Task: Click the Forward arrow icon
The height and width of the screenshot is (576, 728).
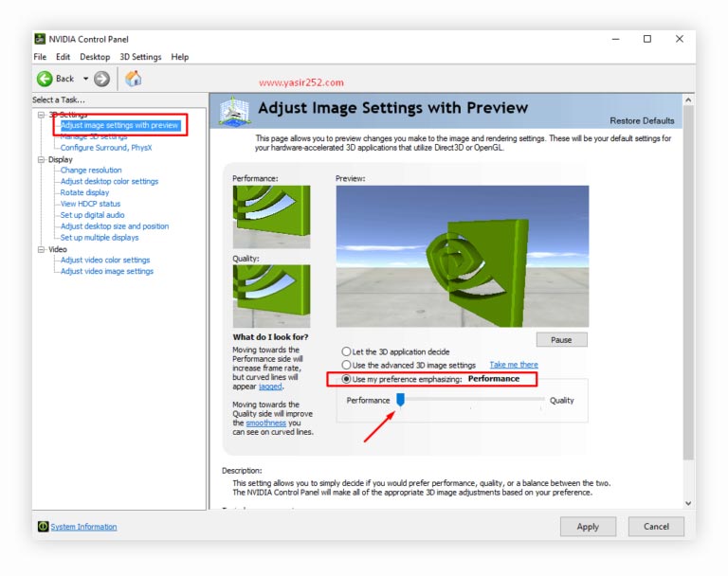Action: [101, 79]
